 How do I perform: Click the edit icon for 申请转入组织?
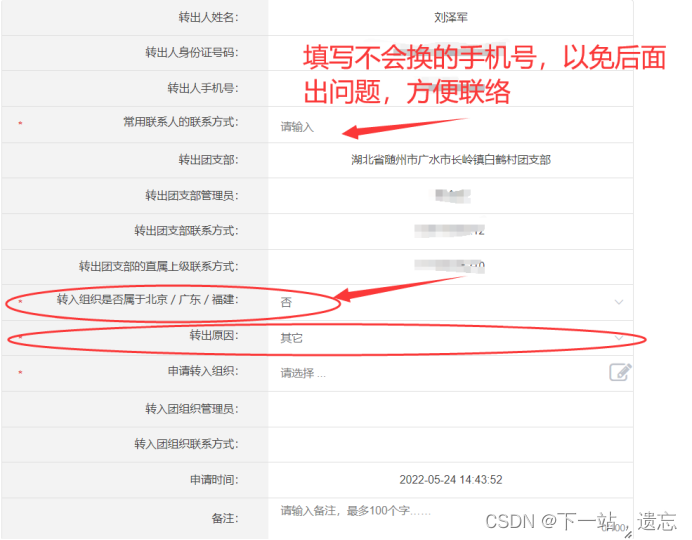coord(620,372)
